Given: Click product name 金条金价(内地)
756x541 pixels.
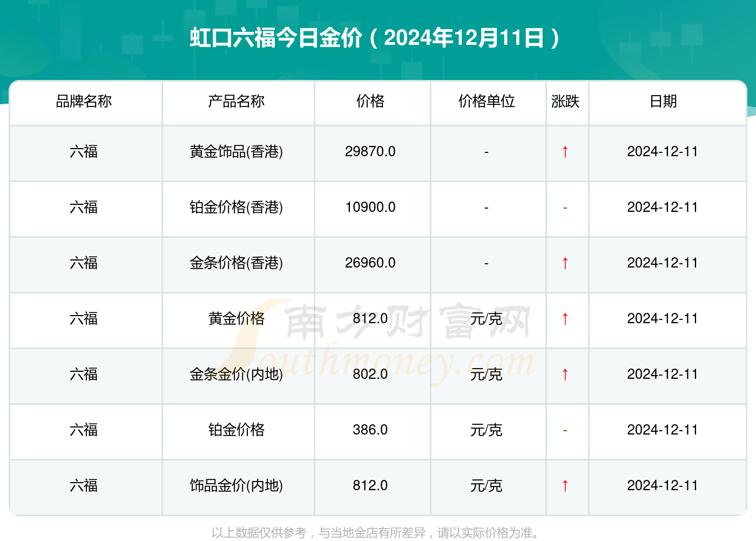Looking at the screenshot, I should [237, 374].
